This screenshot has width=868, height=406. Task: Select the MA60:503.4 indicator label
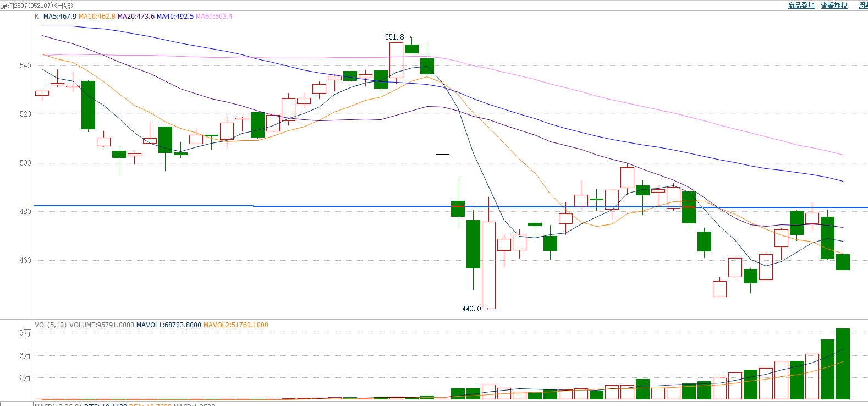click(214, 17)
